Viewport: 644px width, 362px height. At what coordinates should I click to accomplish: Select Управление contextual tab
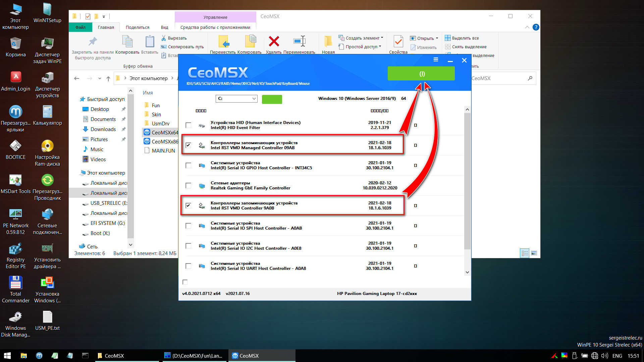point(215,17)
